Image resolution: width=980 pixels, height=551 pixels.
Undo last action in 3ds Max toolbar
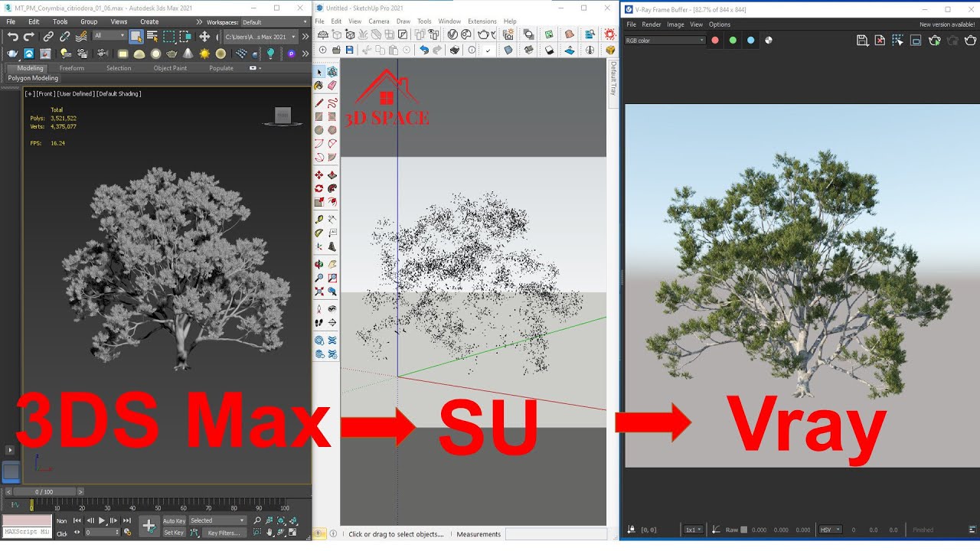pyautogui.click(x=12, y=36)
